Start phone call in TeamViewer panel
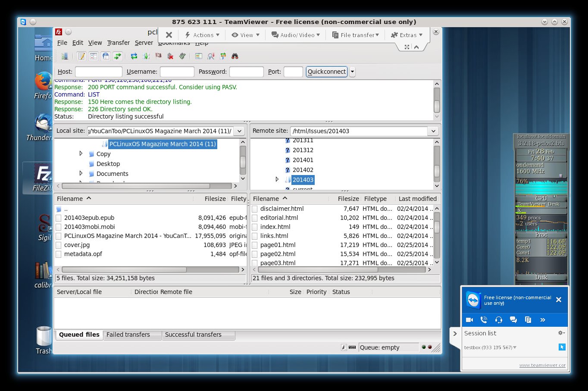 click(x=484, y=319)
